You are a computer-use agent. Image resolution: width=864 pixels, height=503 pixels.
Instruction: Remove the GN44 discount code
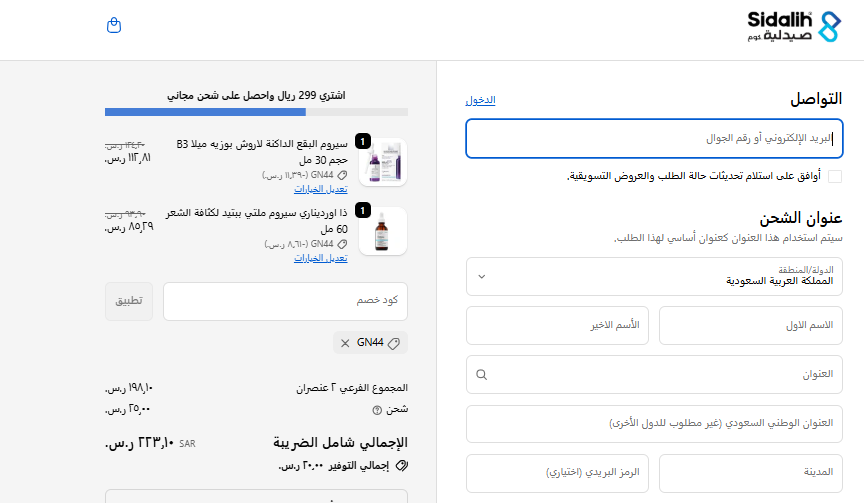pos(345,343)
